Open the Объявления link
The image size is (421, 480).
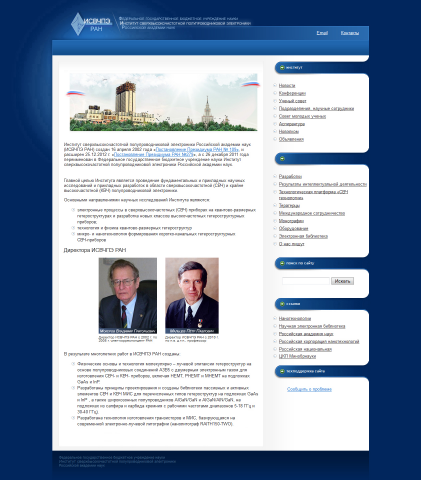pos(291,139)
